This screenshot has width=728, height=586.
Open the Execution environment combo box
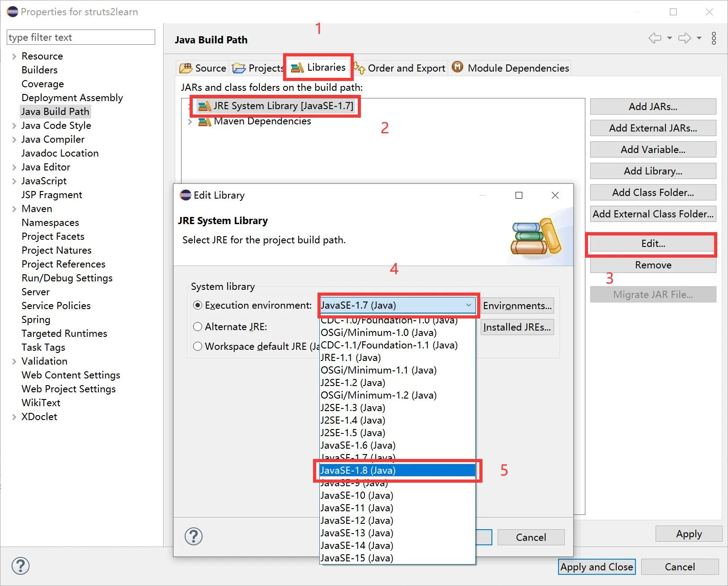coord(397,305)
